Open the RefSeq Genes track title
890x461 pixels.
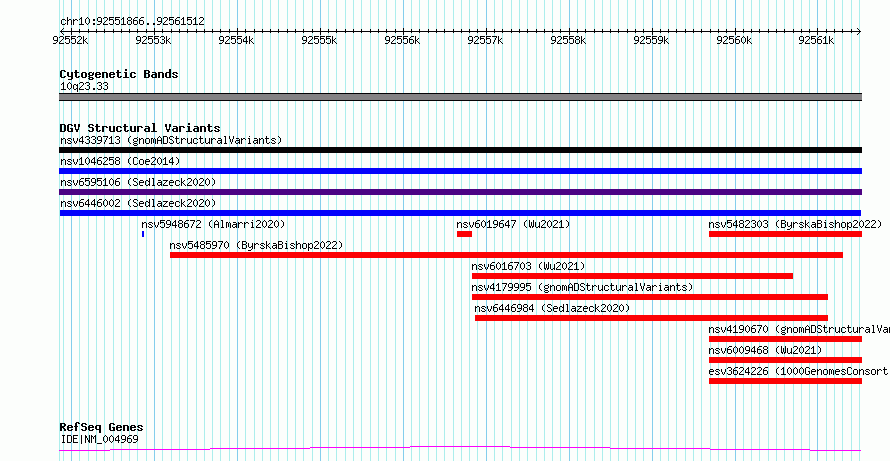point(101,428)
